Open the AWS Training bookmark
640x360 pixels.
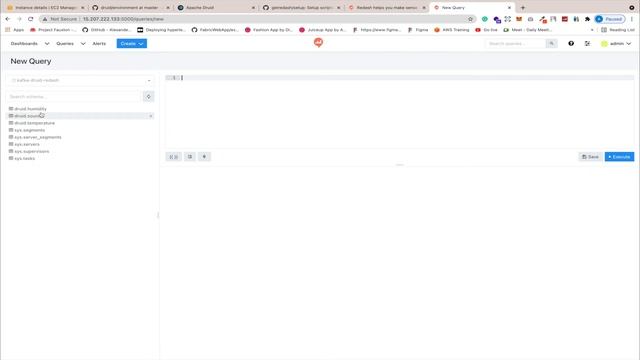coord(452,30)
